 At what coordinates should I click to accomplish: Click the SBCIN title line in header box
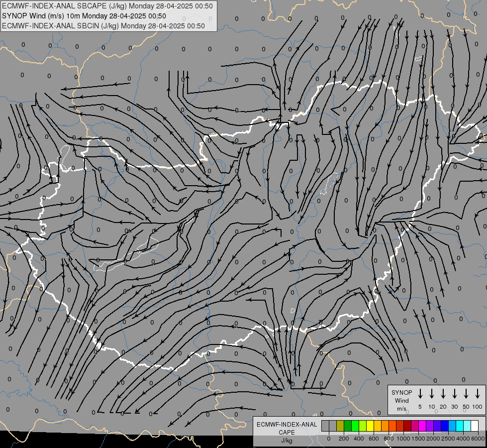(103, 26)
